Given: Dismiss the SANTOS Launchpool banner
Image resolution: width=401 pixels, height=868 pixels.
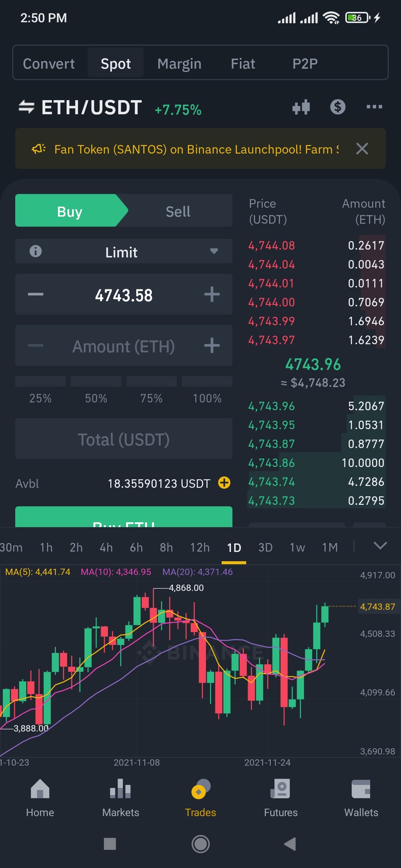Looking at the screenshot, I should pyautogui.click(x=362, y=149).
